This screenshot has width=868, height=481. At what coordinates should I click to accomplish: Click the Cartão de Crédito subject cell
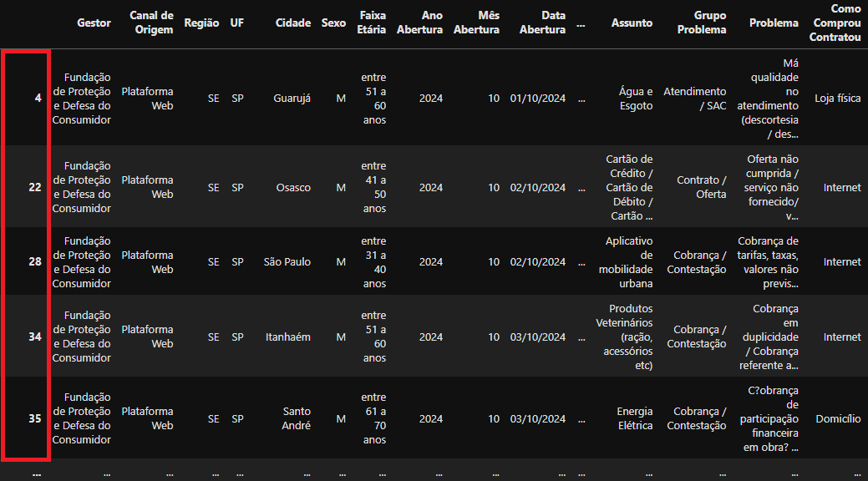click(x=629, y=187)
